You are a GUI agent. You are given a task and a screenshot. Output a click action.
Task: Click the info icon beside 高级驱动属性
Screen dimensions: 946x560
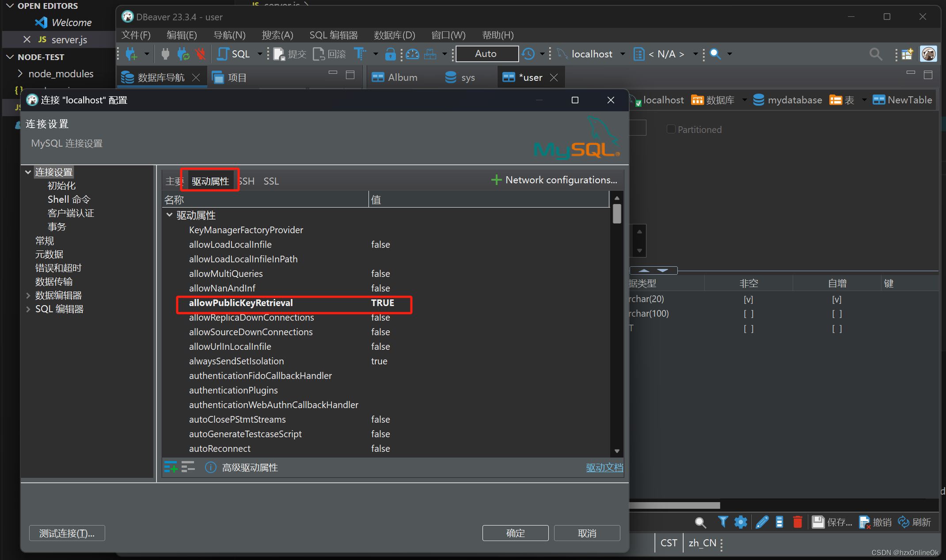(210, 467)
